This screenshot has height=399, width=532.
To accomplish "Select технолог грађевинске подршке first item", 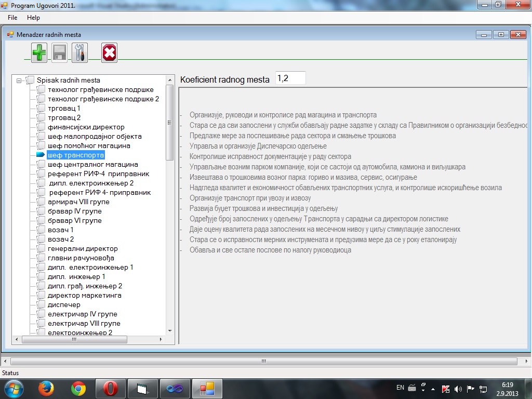I will 101,89.
